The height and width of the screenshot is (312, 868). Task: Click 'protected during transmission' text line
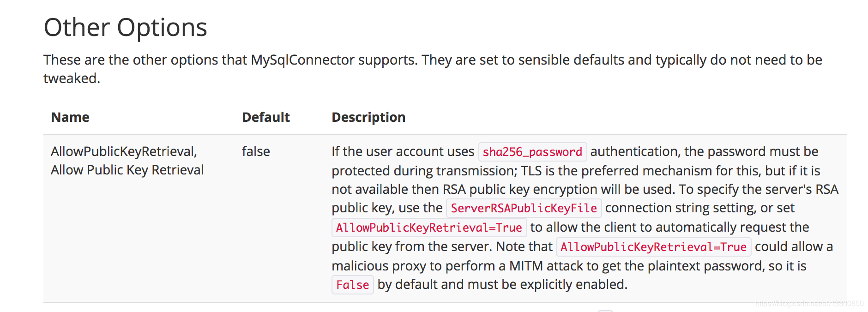pyautogui.click(x=576, y=171)
